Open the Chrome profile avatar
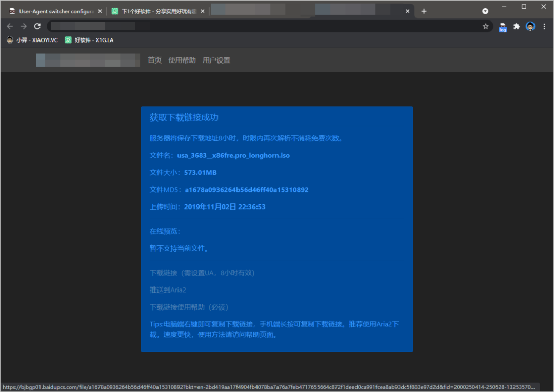The height and width of the screenshot is (392, 554). pyautogui.click(x=530, y=26)
